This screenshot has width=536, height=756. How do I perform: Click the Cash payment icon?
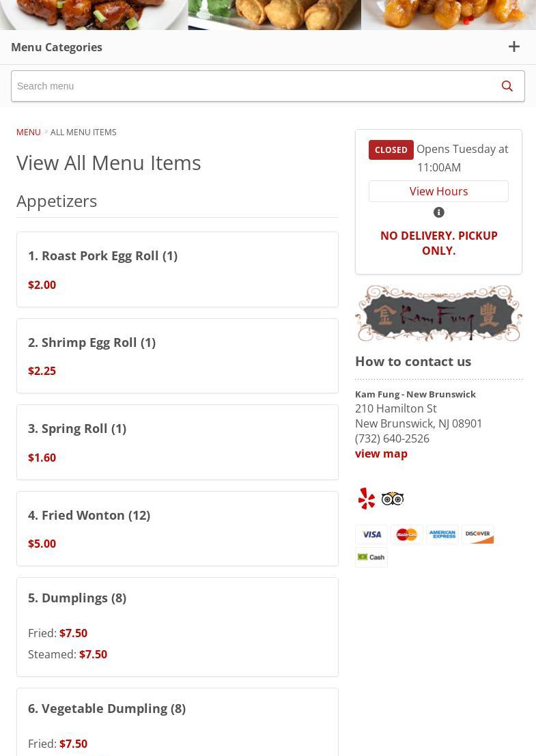371,557
